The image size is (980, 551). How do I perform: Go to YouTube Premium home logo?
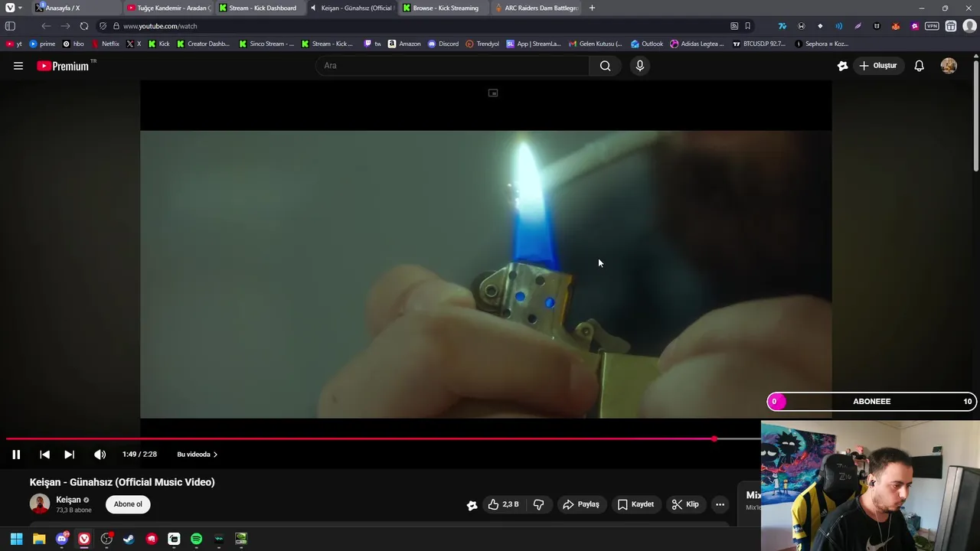coord(63,66)
